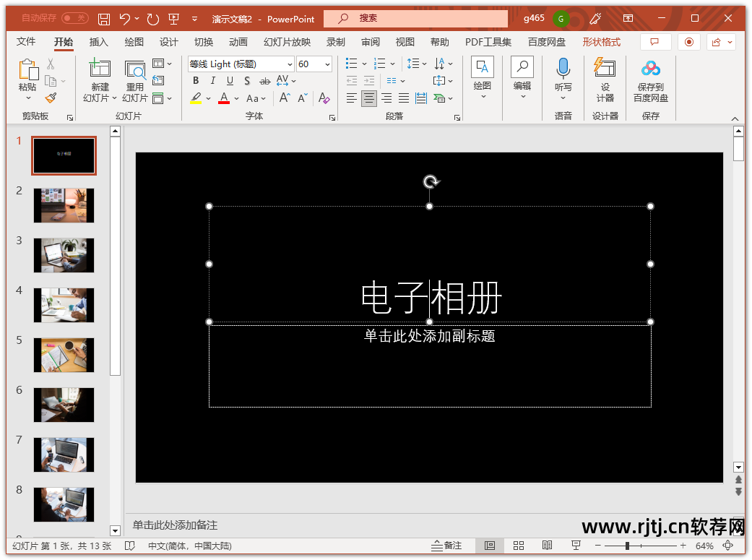The image size is (752, 560).
Task: Click the Format Painter brush icon
Action: coord(51,98)
